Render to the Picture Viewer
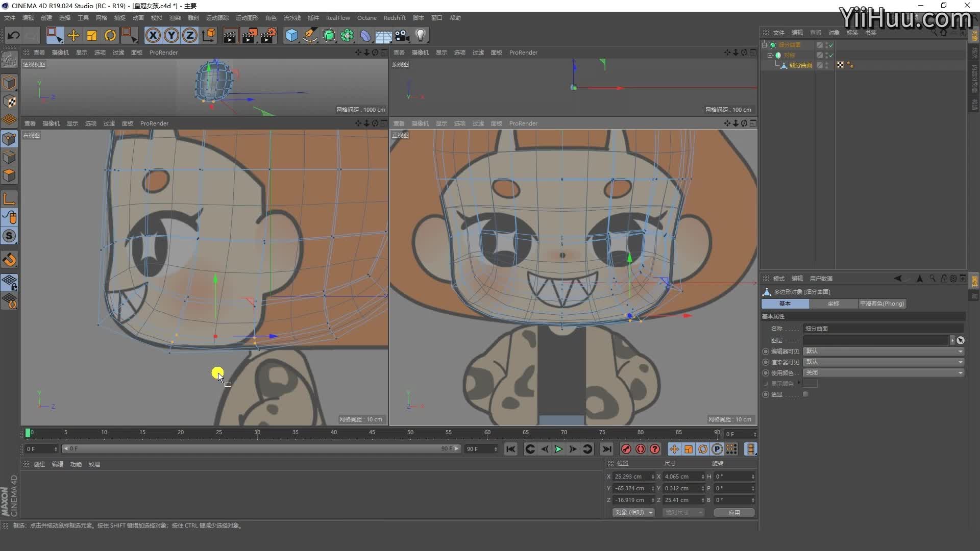 [x=249, y=35]
